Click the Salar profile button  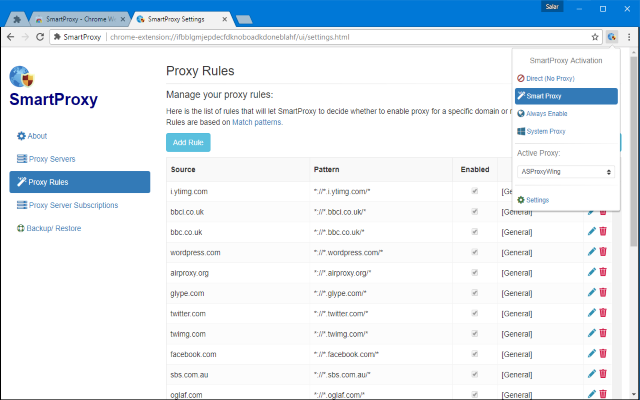pyautogui.click(x=552, y=7)
